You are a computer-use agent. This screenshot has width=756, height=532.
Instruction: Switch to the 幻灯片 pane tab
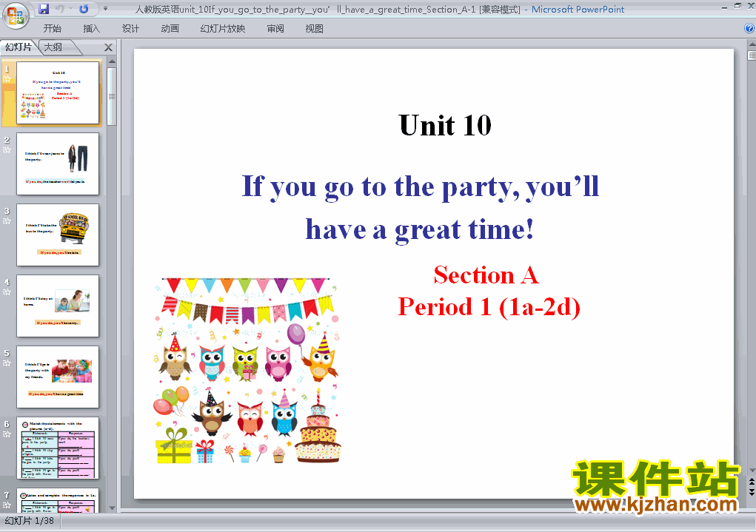point(19,47)
